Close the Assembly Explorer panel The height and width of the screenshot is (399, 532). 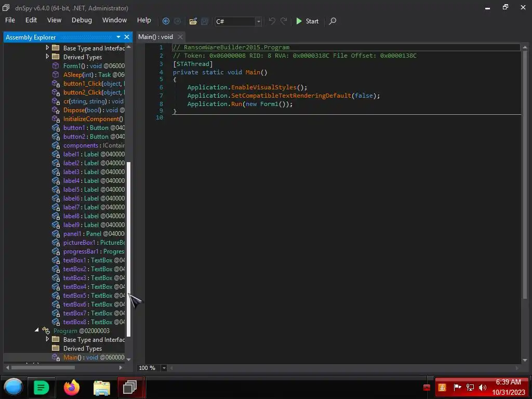point(127,37)
